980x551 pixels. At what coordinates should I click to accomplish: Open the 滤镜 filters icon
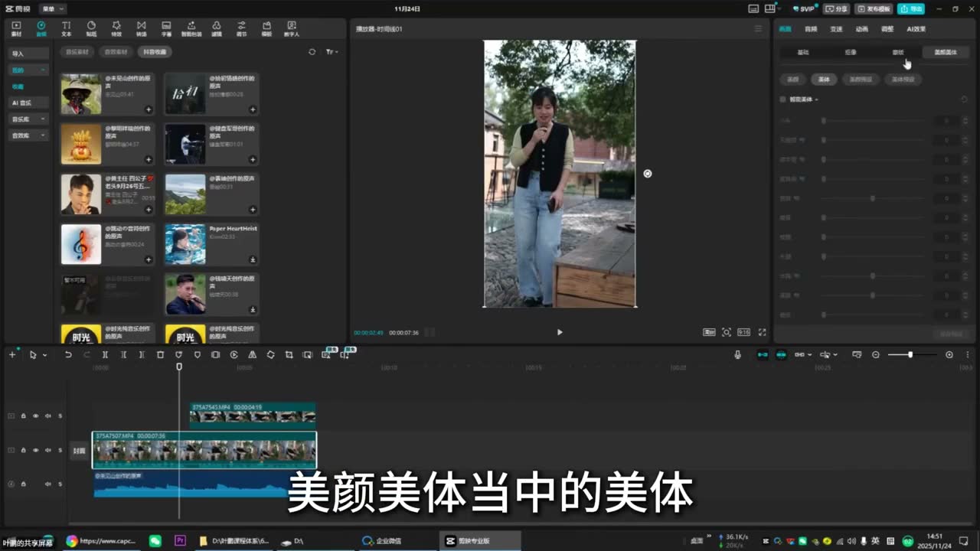click(217, 28)
